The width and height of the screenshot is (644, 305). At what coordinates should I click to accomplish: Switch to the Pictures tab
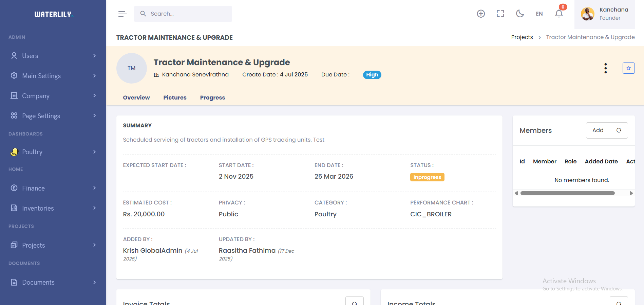[x=175, y=97]
